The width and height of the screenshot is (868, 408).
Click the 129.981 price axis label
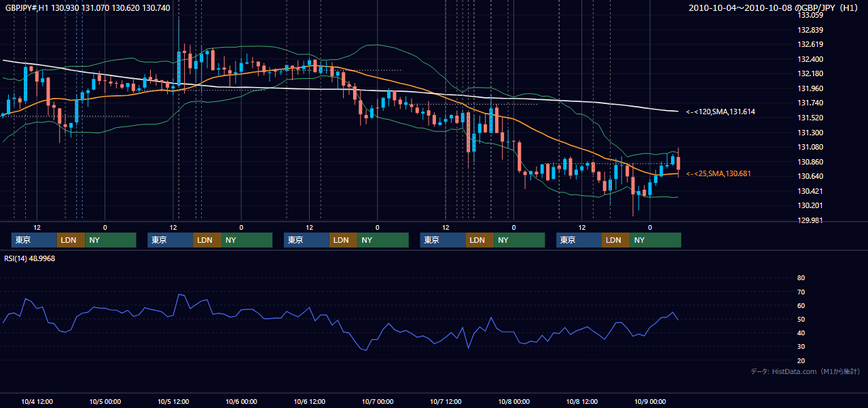pyautogui.click(x=811, y=220)
